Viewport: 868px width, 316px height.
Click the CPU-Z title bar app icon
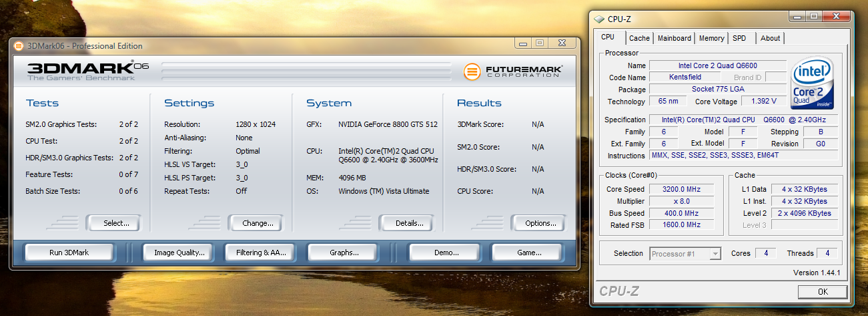click(598, 19)
